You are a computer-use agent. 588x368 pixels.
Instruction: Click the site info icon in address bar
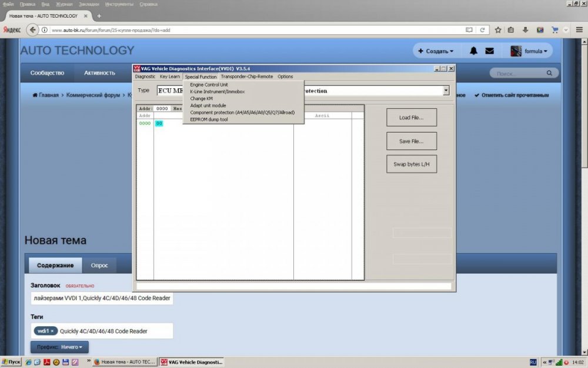click(x=44, y=30)
